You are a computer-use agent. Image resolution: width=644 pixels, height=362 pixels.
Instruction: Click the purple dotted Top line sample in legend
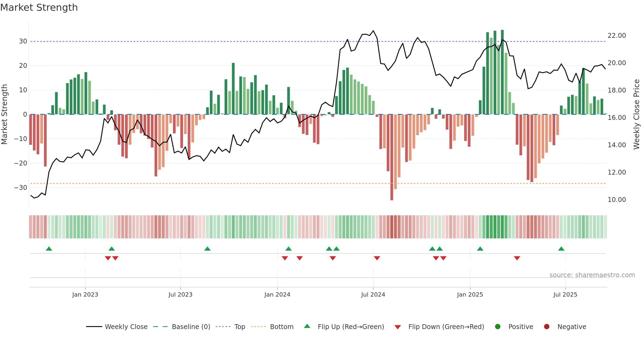tap(223, 327)
